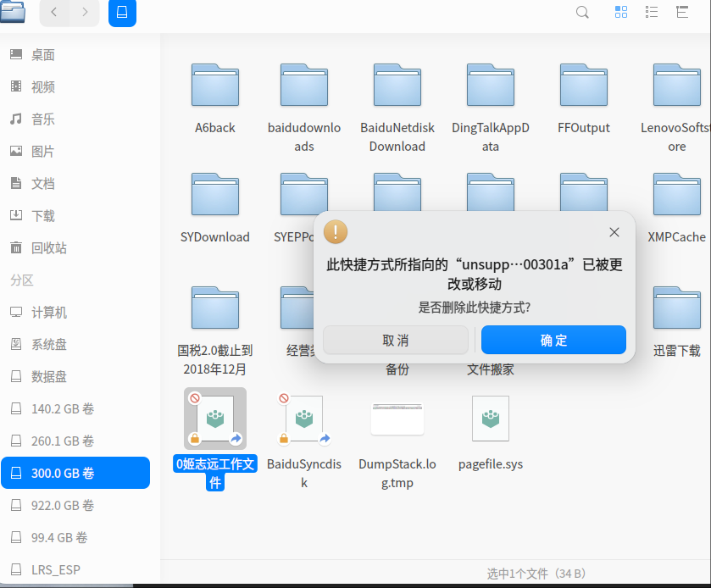Screen dimensions: 711x588
Task: Select the 0姬志远工作文件 shortcut icon
Action: [x=215, y=419]
